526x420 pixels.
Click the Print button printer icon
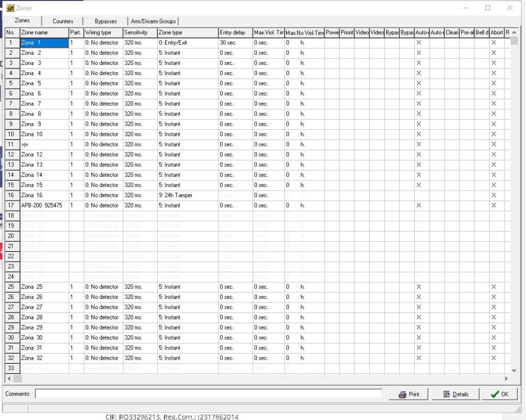pyautogui.click(x=403, y=394)
